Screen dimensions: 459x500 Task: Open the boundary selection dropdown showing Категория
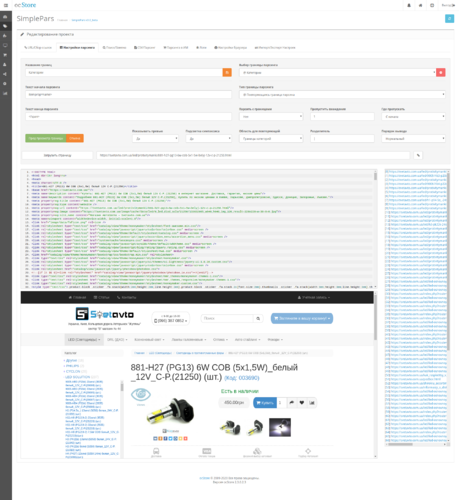pos(337,72)
